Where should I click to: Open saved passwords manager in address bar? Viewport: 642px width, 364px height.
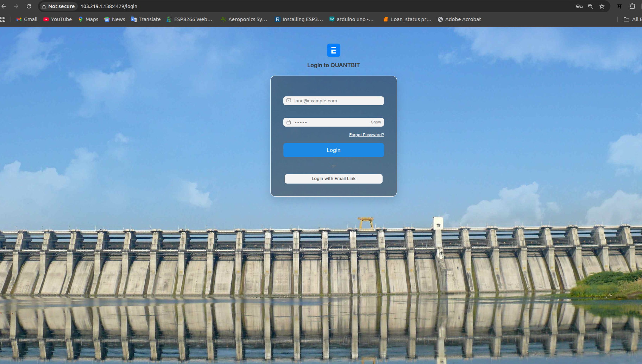coord(579,6)
